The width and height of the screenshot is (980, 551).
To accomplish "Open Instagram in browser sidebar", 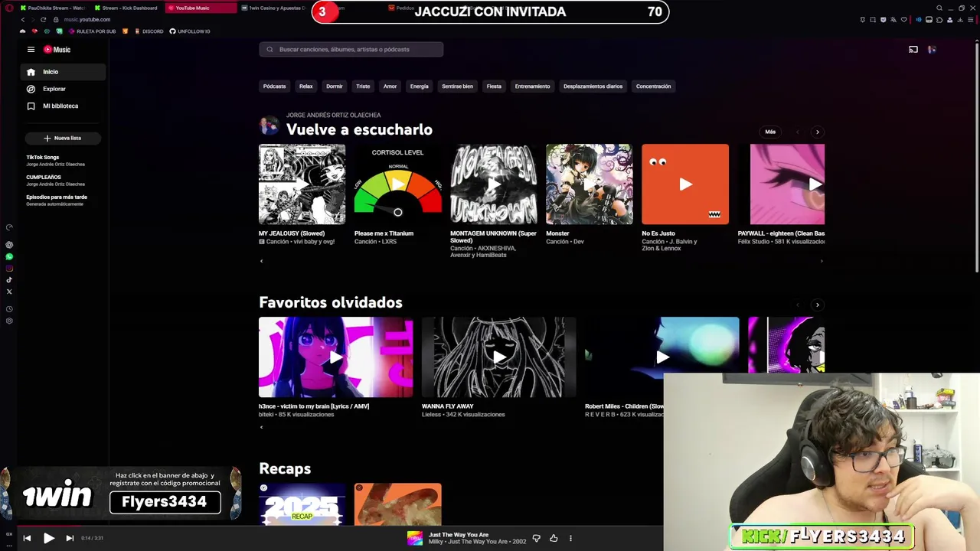I will pyautogui.click(x=9, y=268).
